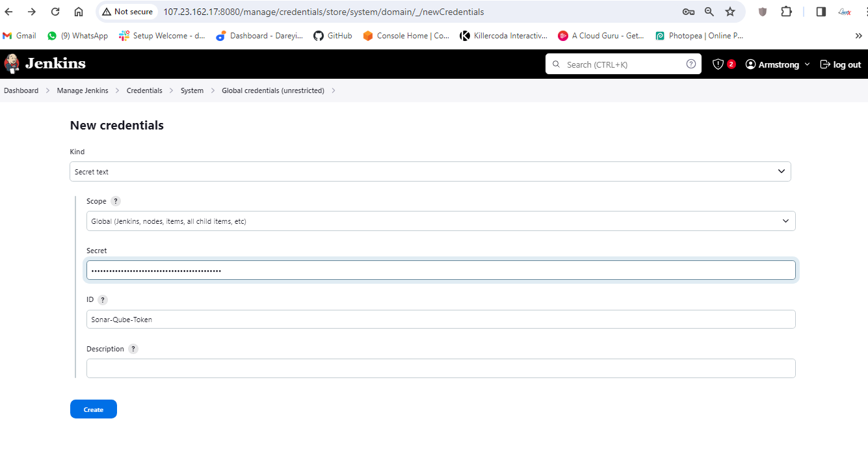Open the Description help question mark
The height and width of the screenshot is (451, 868).
[133, 349]
